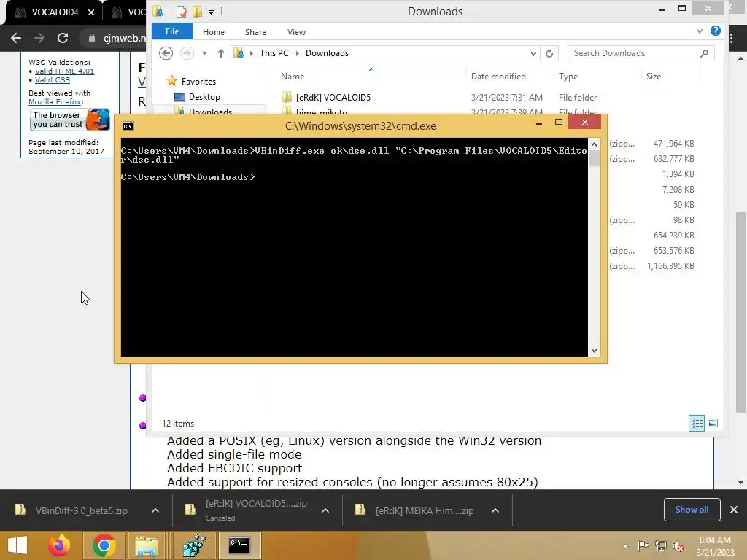The image size is (747, 560).
Task: Click the Firefox browser trust badge
Action: 70,120
